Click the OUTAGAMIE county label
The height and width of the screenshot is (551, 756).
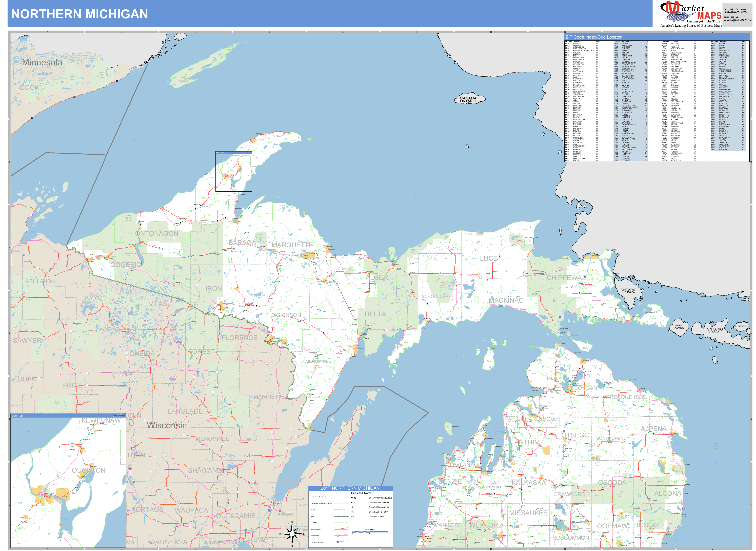(236, 516)
